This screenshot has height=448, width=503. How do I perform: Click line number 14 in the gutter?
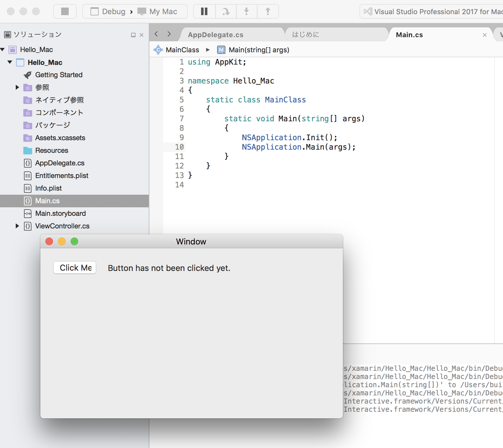pyautogui.click(x=180, y=185)
